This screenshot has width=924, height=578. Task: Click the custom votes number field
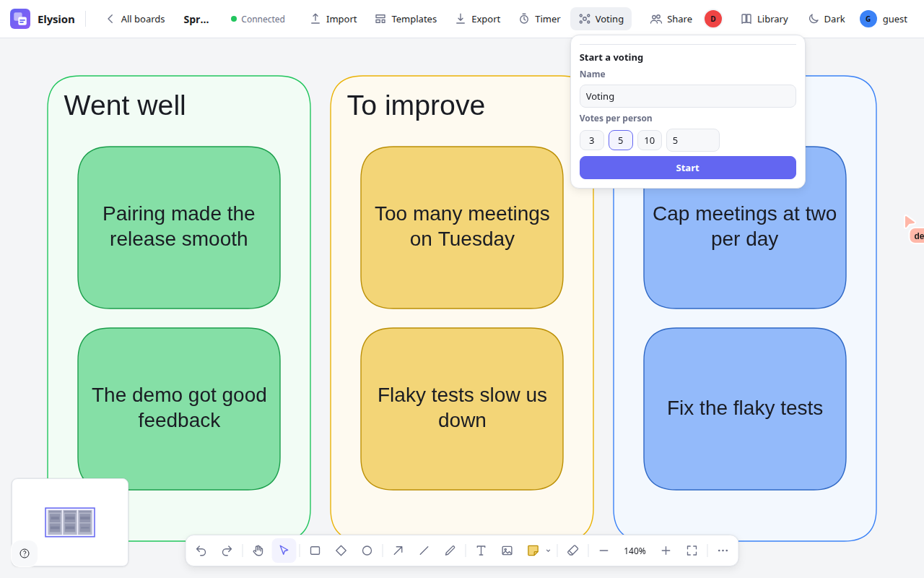point(692,140)
